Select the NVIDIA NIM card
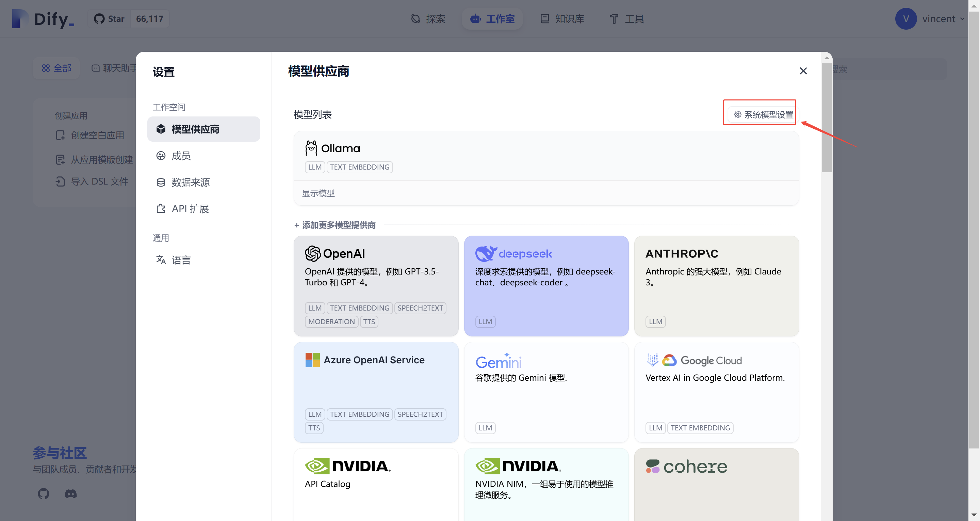980x521 pixels. point(546,485)
